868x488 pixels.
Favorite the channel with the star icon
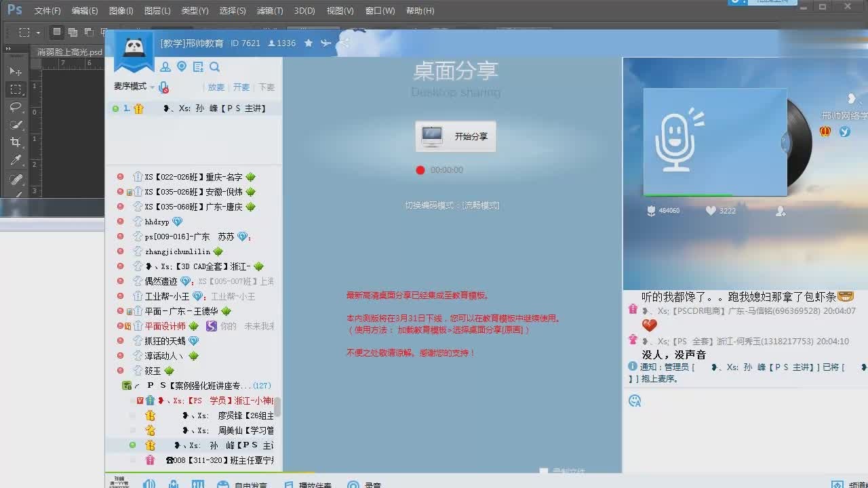click(309, 43)
